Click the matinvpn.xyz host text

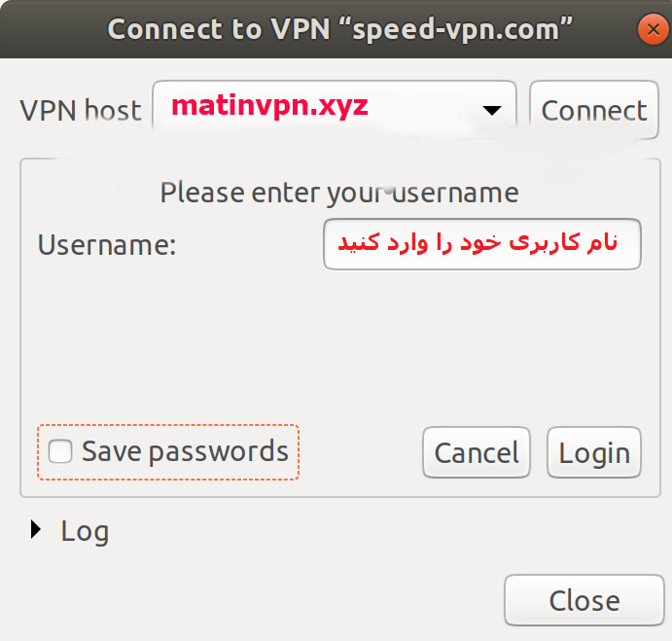269,106
